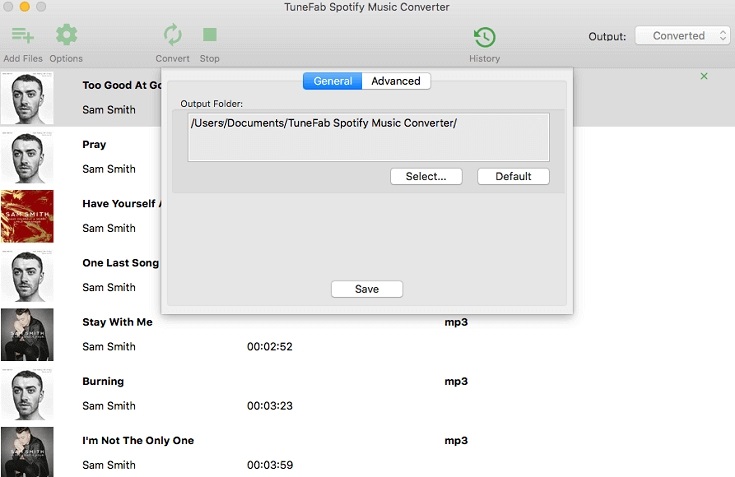Click the 00:02:52 duration
Viewport: 735px width, 477px height.
point(270,347)
